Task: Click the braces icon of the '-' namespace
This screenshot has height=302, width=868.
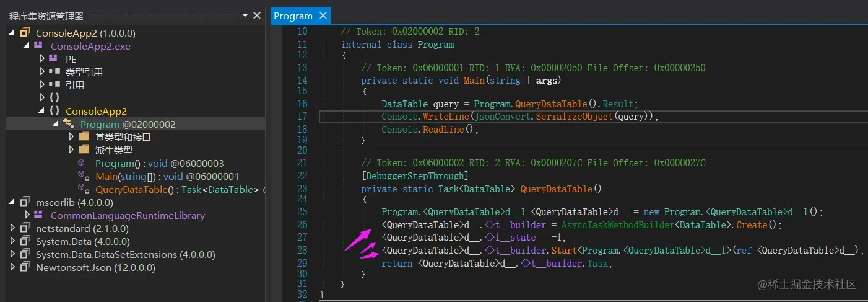Action: [x=54, y=98]
